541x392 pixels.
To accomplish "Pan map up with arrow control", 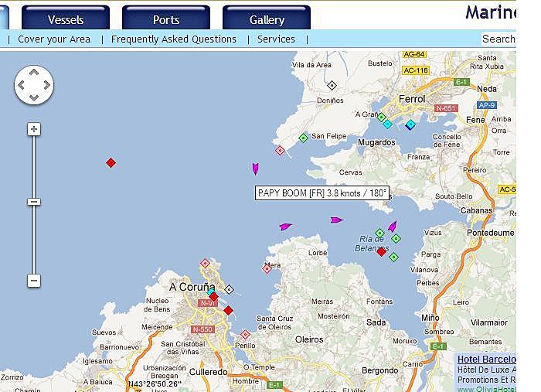I will click(34, 72).
